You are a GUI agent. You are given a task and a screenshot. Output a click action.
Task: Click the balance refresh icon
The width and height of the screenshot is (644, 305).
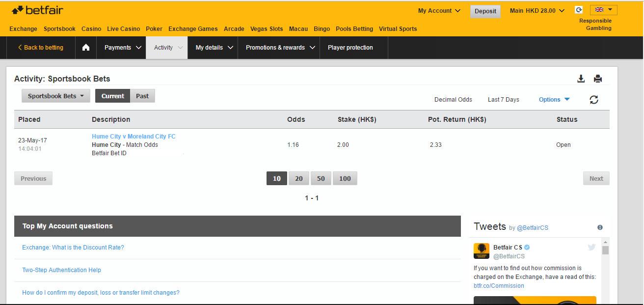click(x=579, y=10)
